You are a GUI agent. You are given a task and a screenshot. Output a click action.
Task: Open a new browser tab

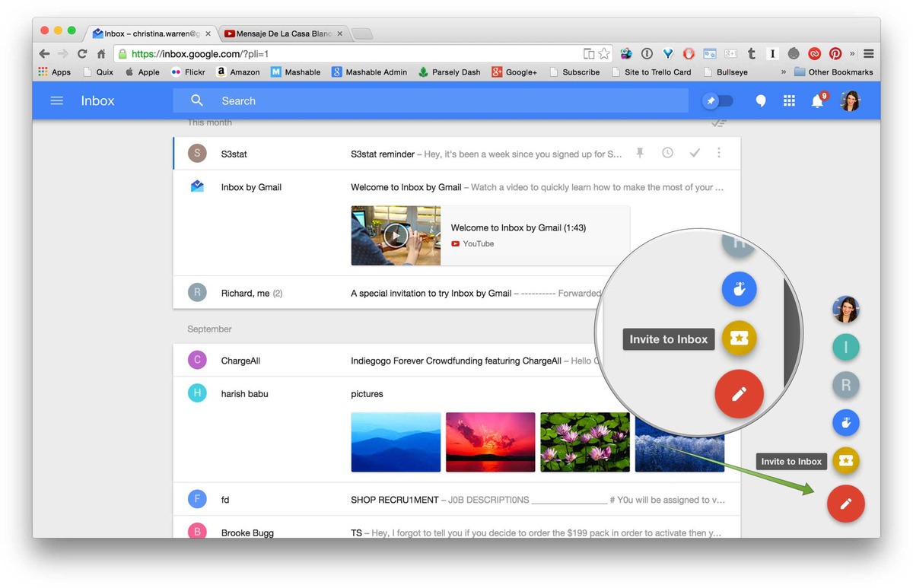362,33
